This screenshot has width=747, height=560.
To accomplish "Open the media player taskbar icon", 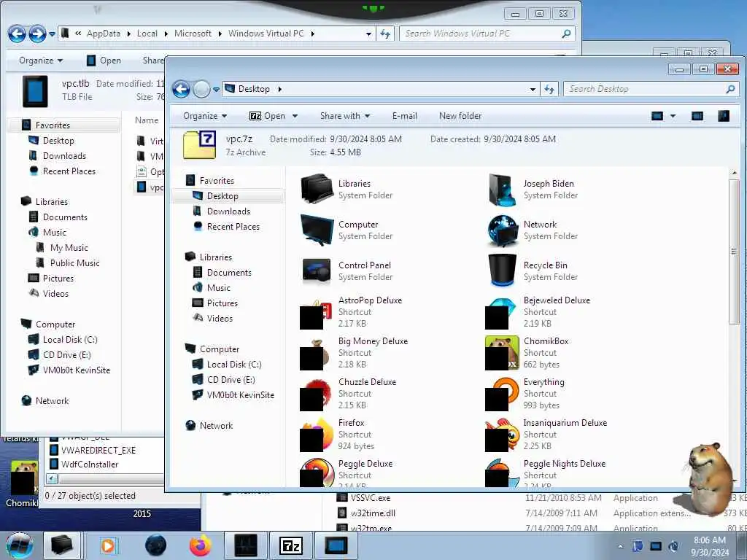I will point(109,545).
